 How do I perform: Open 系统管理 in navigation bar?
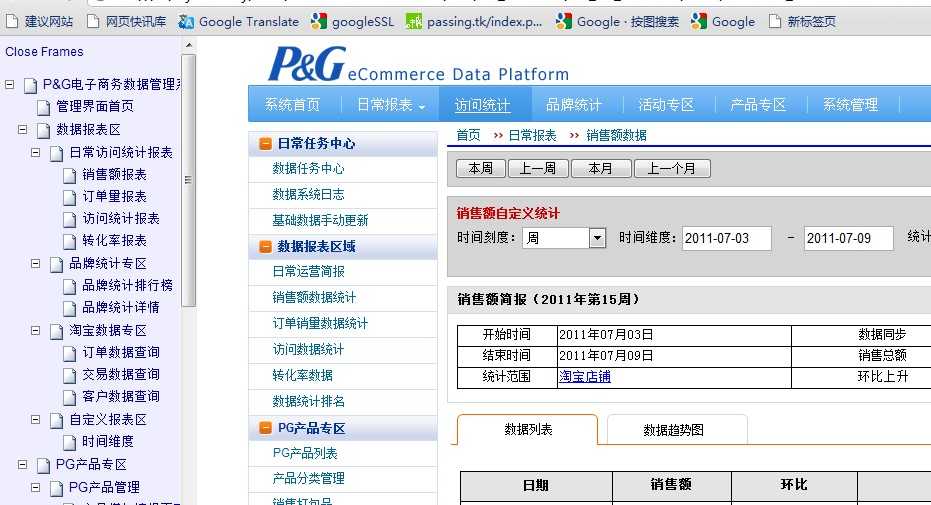850,105
